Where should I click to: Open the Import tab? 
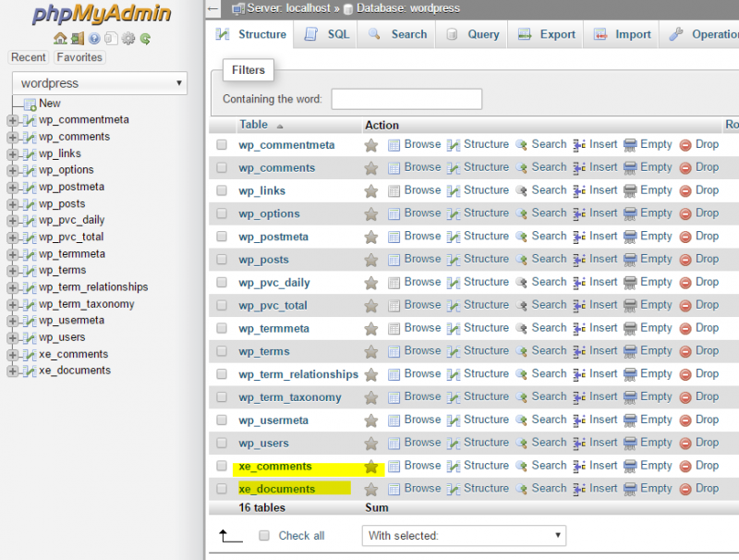coord(621,34)
